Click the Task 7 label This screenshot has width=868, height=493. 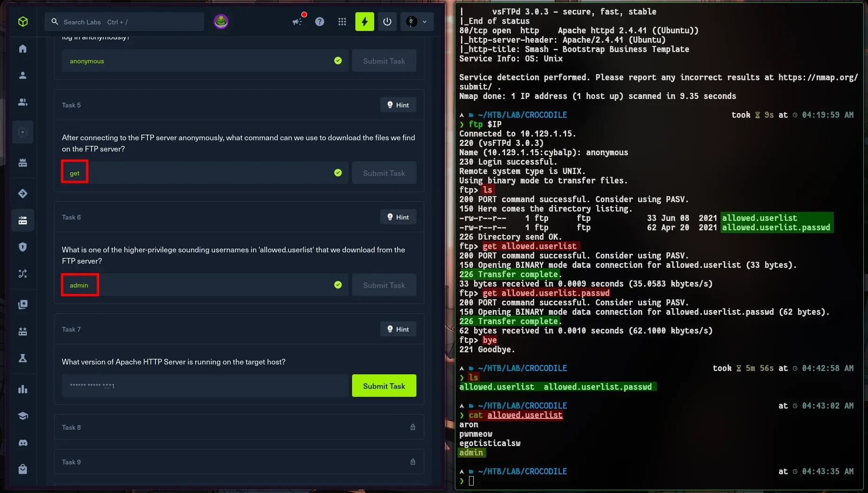tap(71, 329)
